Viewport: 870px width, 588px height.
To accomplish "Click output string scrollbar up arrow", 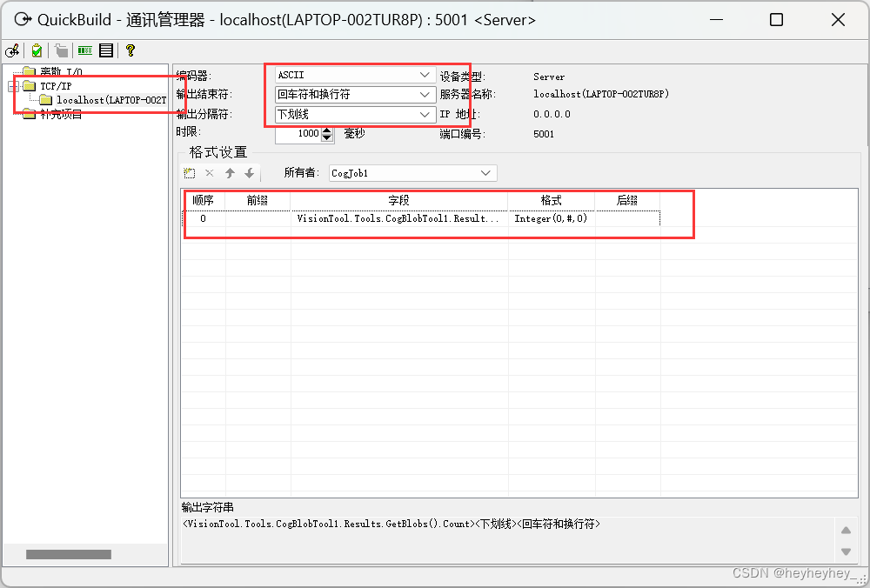I will (847, 531).
